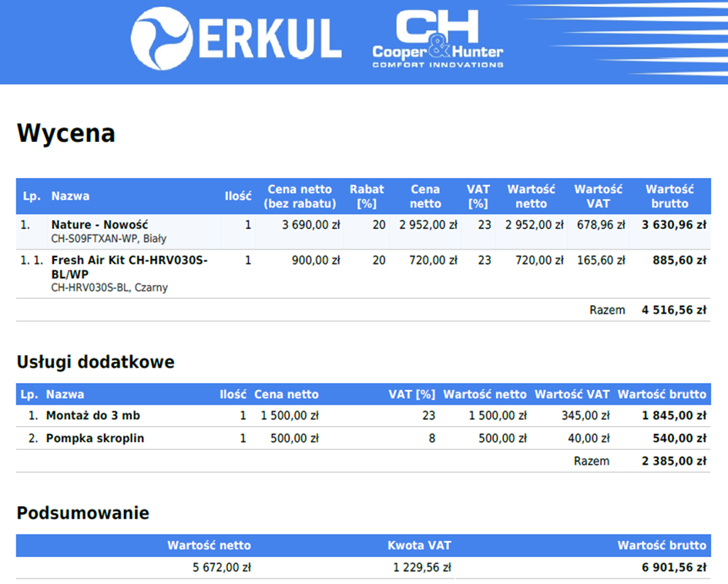Click the Nazwa header in products table
This screenshot has height=584, width=728.
pyautogui.click(x=70, y=196)
